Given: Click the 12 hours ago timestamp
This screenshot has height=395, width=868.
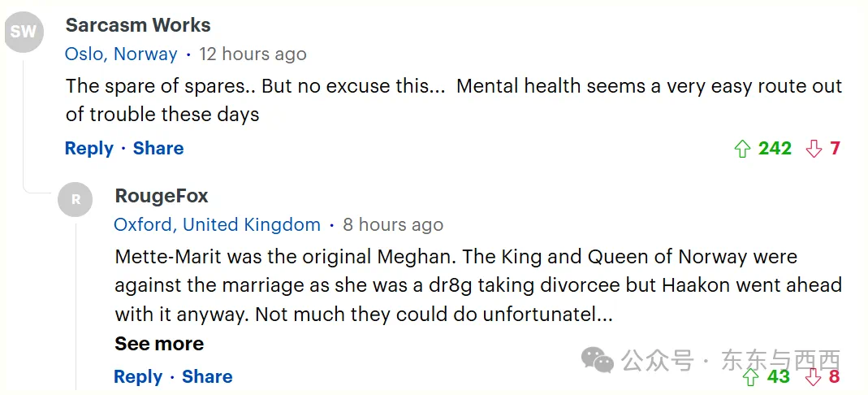Looking at the screenshot, I should point(253,54).
